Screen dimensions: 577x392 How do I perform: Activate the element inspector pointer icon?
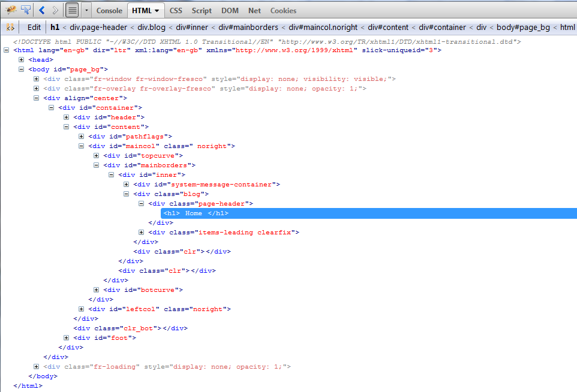[x=26, y=10]
